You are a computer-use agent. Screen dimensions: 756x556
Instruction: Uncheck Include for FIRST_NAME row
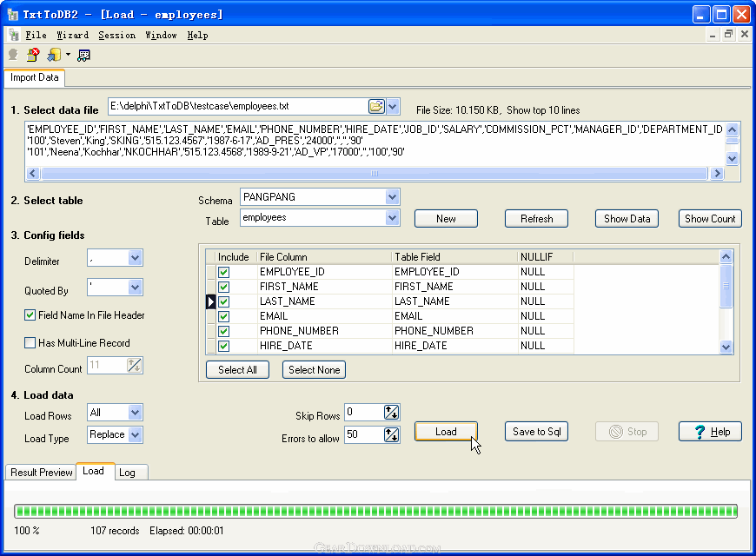tap(223, 287)
